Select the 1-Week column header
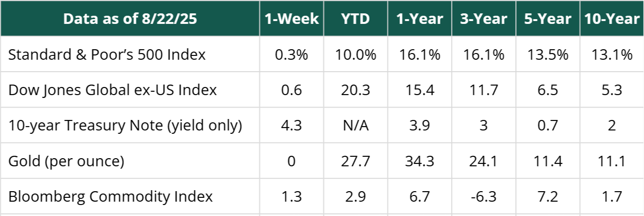This screenshot has height=216, width=644. (292, 19)
